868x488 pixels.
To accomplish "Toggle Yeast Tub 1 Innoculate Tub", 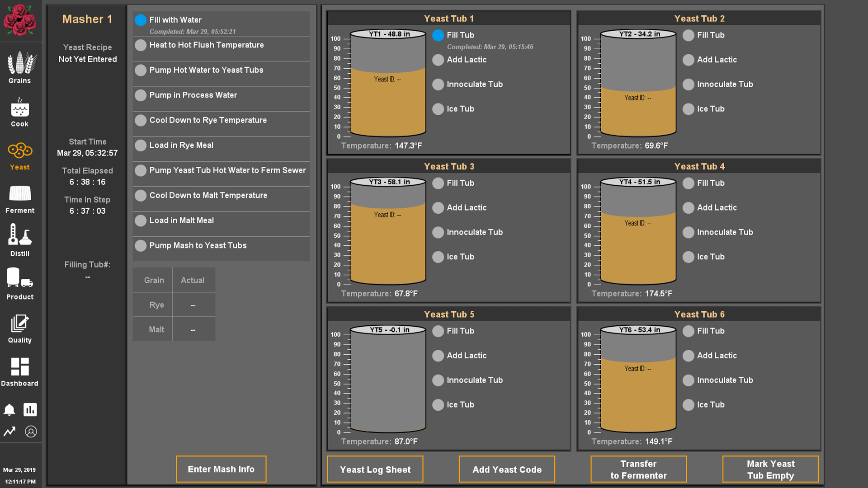I will (438, 84).
